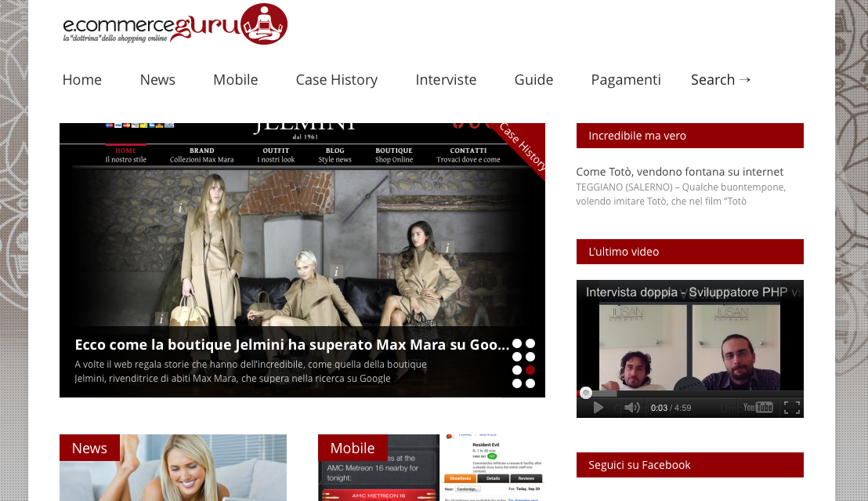Click the video progress bar track

(x=689, y=394)
